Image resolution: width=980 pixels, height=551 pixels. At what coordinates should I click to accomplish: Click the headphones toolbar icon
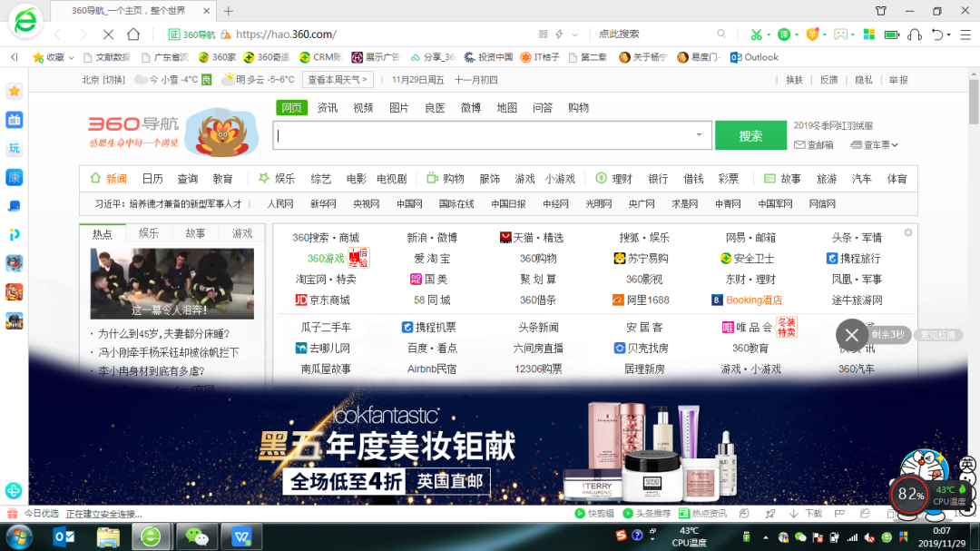coord(915,34)
